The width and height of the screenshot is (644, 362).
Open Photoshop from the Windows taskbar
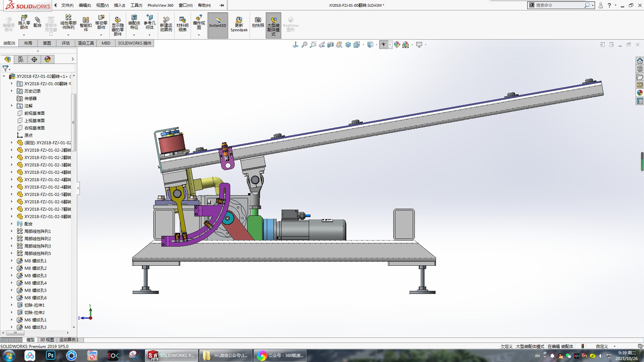[x=51, y=355]
